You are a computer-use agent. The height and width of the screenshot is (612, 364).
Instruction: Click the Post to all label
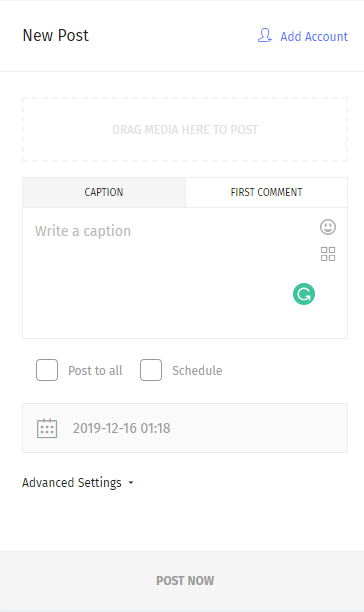pos(95,370)
